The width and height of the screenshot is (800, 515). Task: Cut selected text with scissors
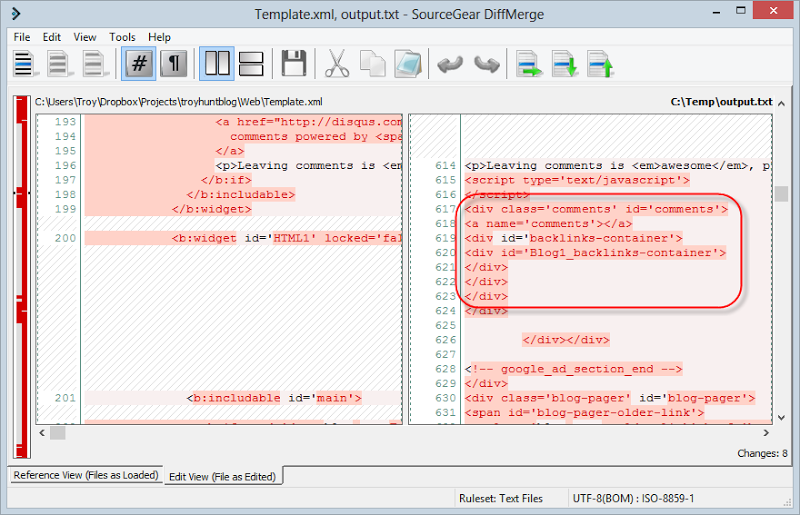click(x=337, y=64)
